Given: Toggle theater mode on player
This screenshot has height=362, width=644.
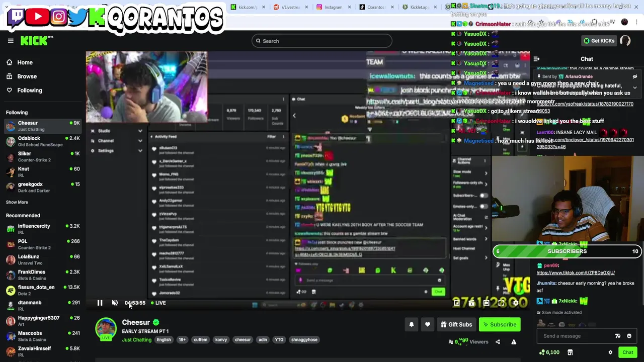Looking at the screenshot, I should (486, 303).
